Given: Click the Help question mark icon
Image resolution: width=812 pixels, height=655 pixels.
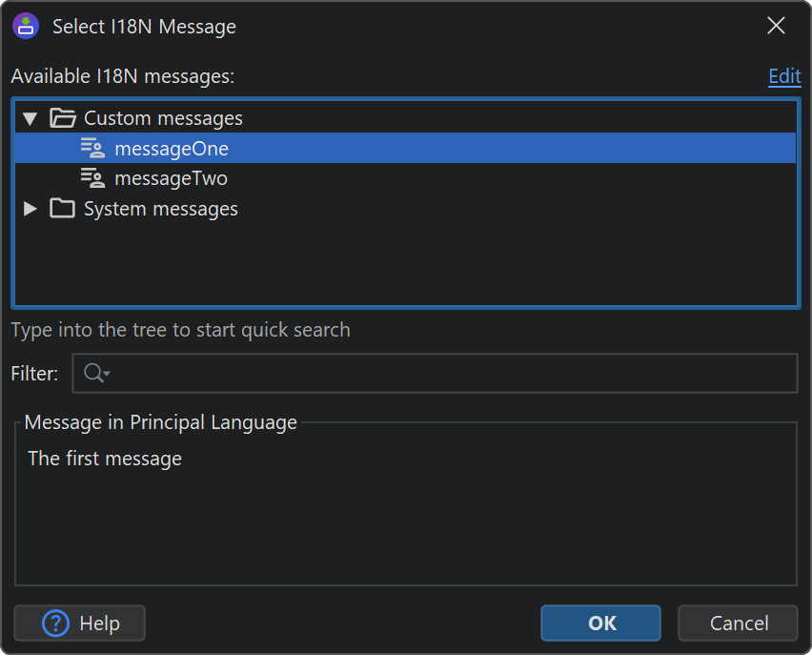Looking at the screenshot, I should 57,624.
